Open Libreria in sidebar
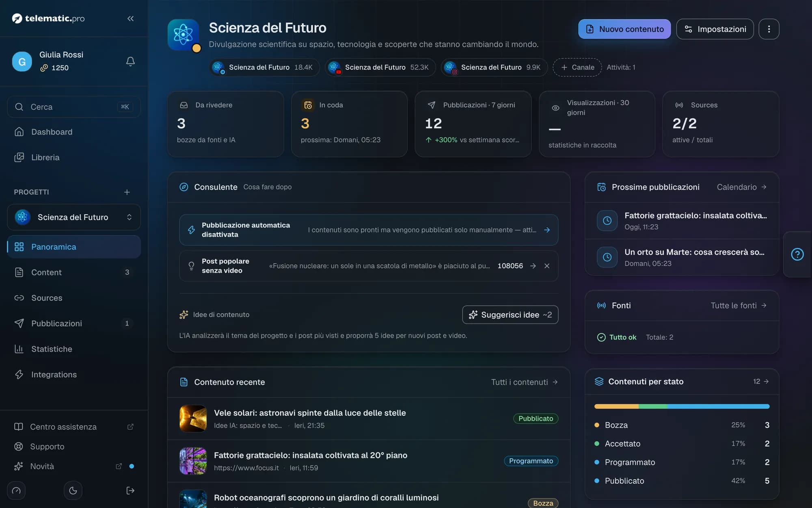This screenshot has width=812, height=508. click(74, 157)
